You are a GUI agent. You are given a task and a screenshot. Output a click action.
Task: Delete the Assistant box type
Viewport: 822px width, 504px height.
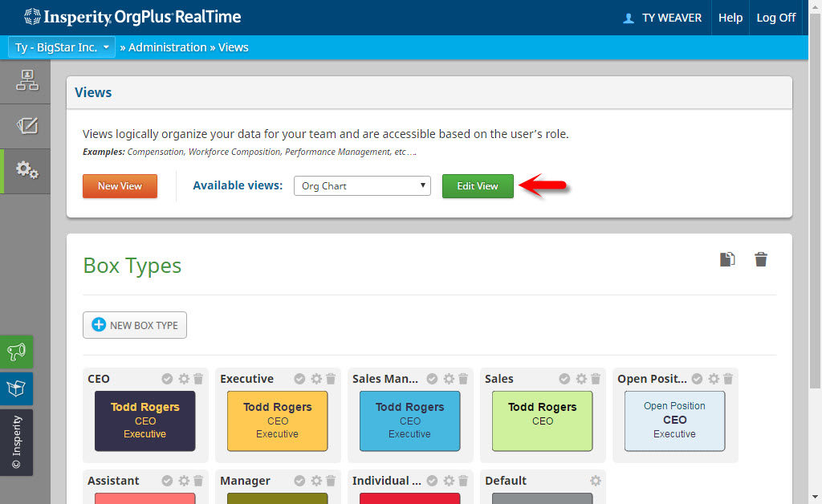(x=198, y=481)
